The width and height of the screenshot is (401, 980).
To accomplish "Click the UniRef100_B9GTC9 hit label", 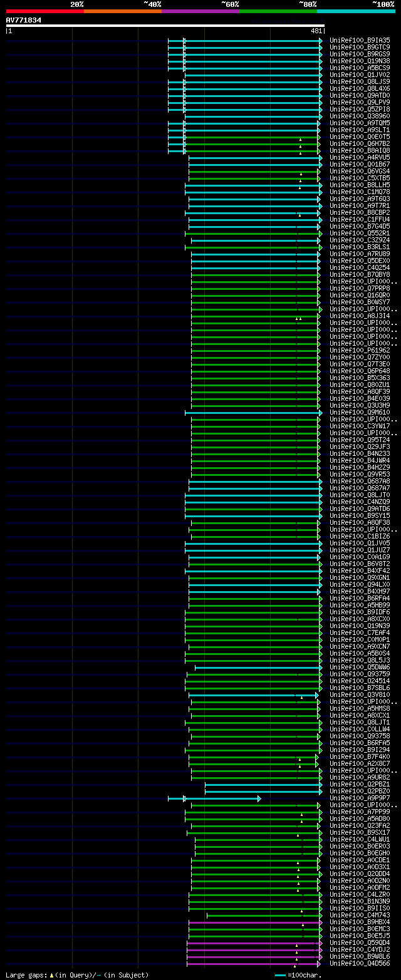I will click(360, 47).
